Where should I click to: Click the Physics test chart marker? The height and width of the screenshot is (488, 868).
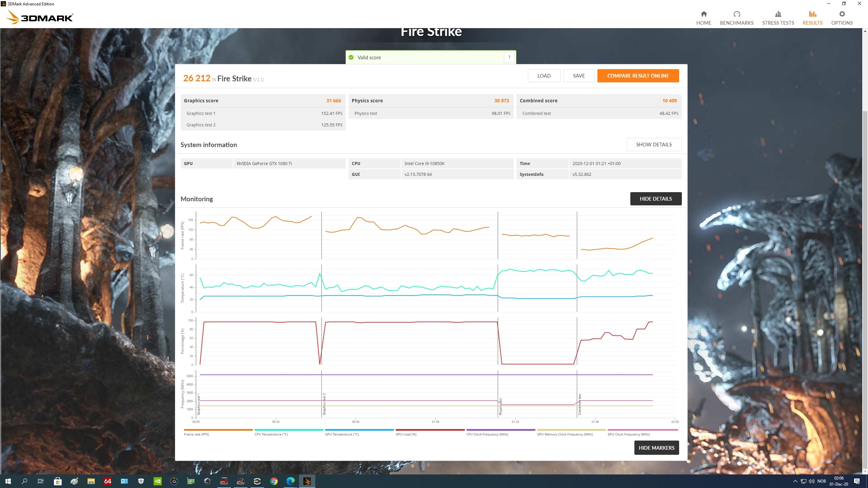coord(500,407)
